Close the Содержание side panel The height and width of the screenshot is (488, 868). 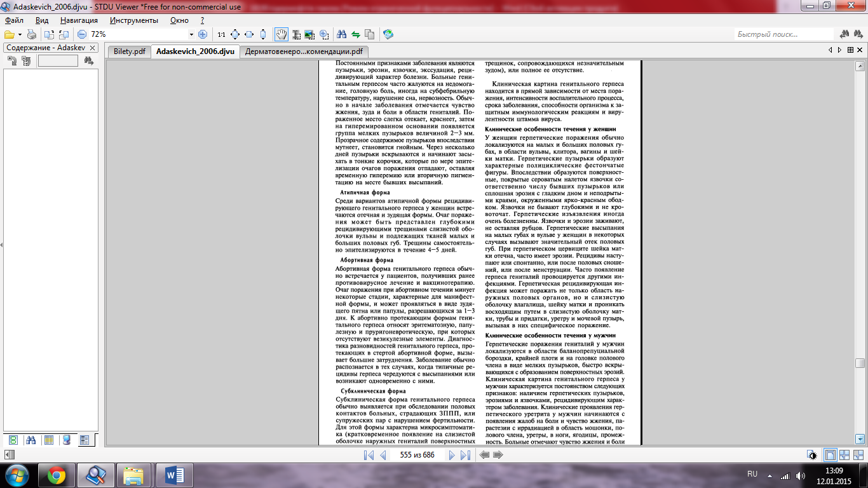[92, 48]
